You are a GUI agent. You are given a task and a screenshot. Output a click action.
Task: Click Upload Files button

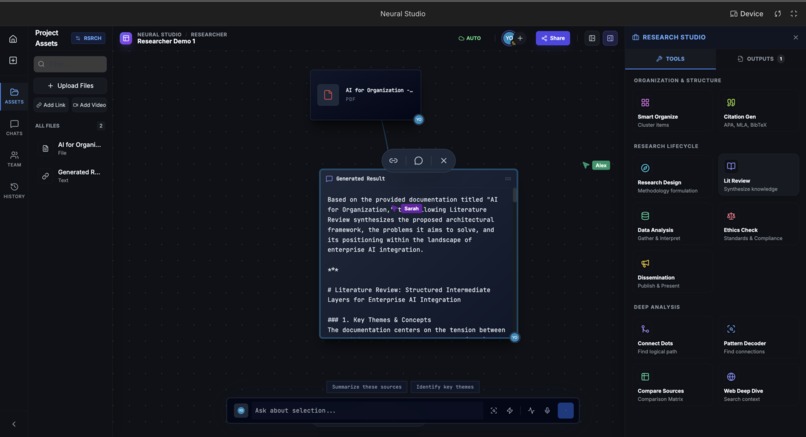point(70,86)
